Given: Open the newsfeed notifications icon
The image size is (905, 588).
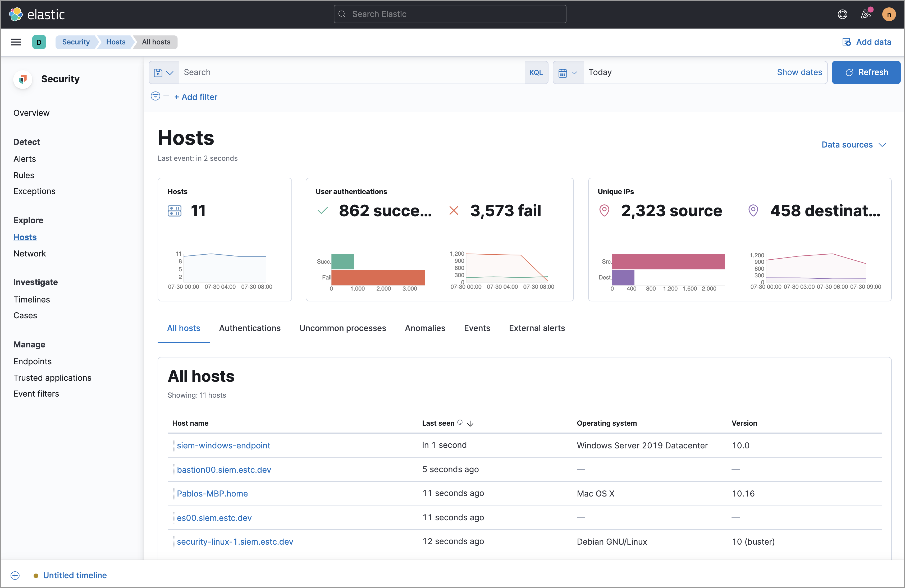Looking at the screenshot, I should 866,14.
